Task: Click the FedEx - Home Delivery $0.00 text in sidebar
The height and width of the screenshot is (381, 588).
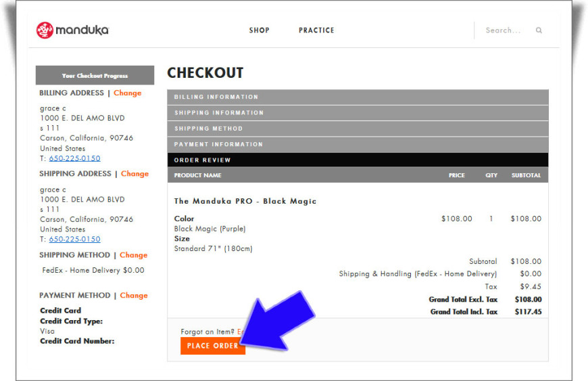Action: pyautogui.click(x=93, y=270)
